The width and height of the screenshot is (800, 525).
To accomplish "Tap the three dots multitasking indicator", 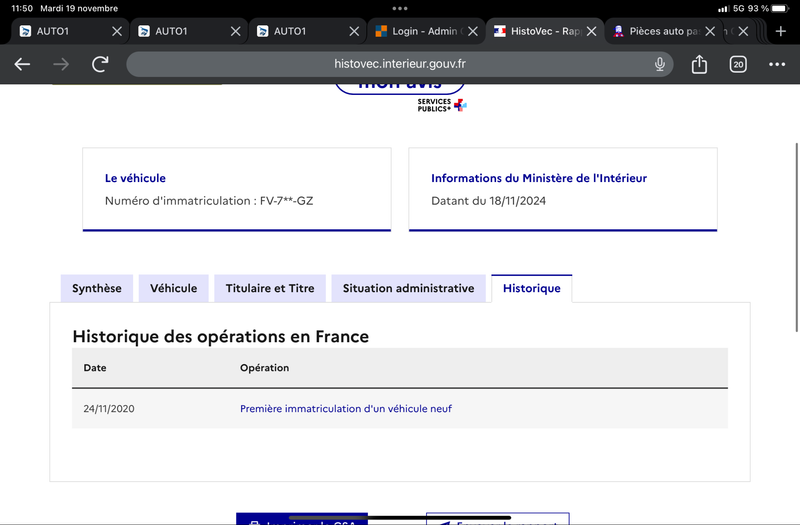I will [400, 8].
